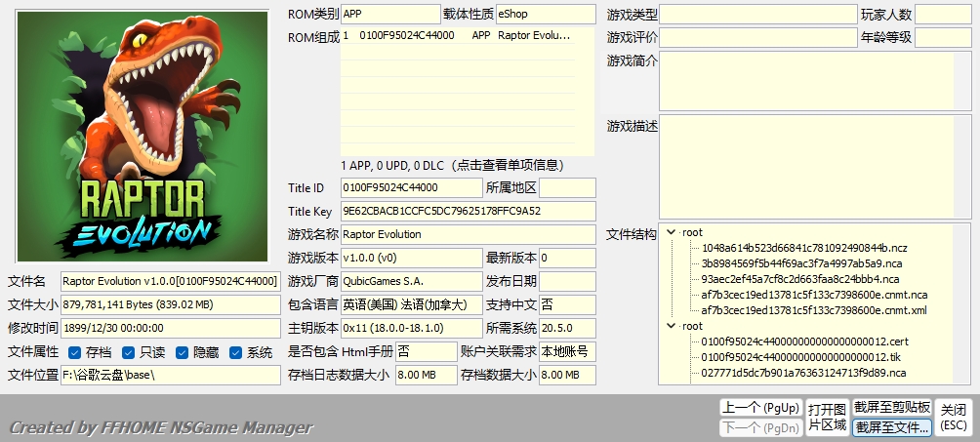Click the Raptor Evolution cover art thumbnail
This screenshot has width=980, height=442.
click(x=143, y=137)
